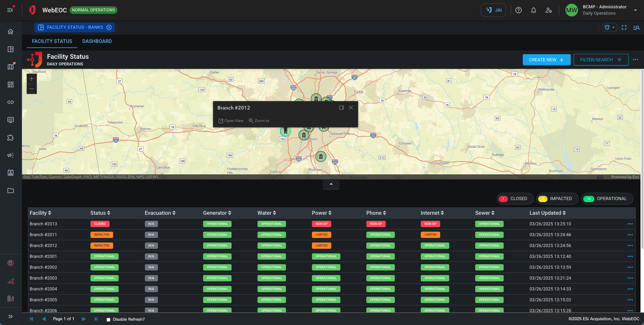
Task: Sort by Last Updated column
Action: (x=548, y=213)
